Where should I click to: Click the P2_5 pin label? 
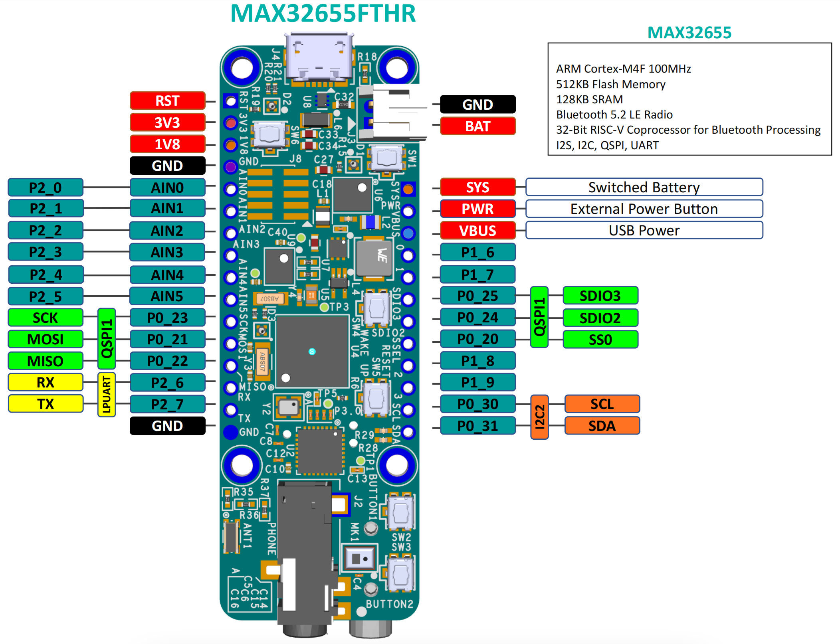(46, 296)
